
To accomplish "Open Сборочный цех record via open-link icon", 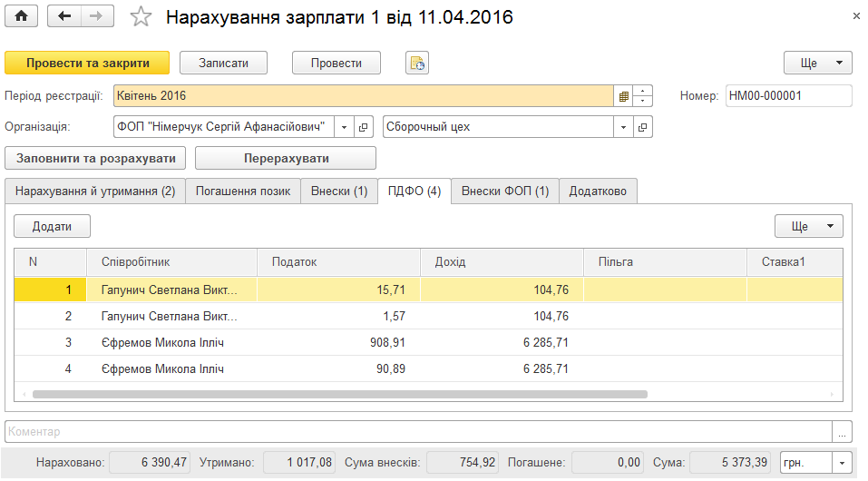I will pyautogui.click(x=642, y=127).
